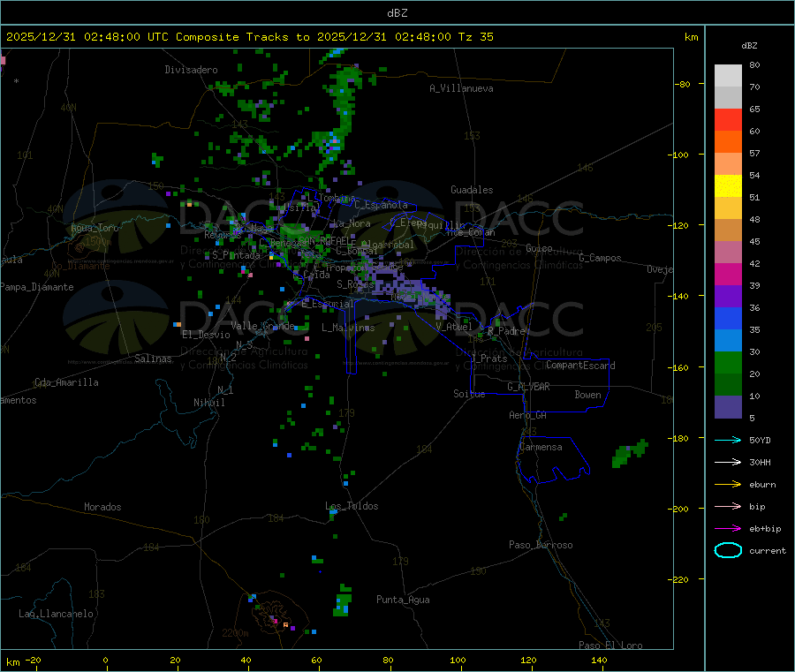Screen dimensions: 795x672
Task: Select the slate violet 5-10 dBZ swatch
Action: (728, 407)
